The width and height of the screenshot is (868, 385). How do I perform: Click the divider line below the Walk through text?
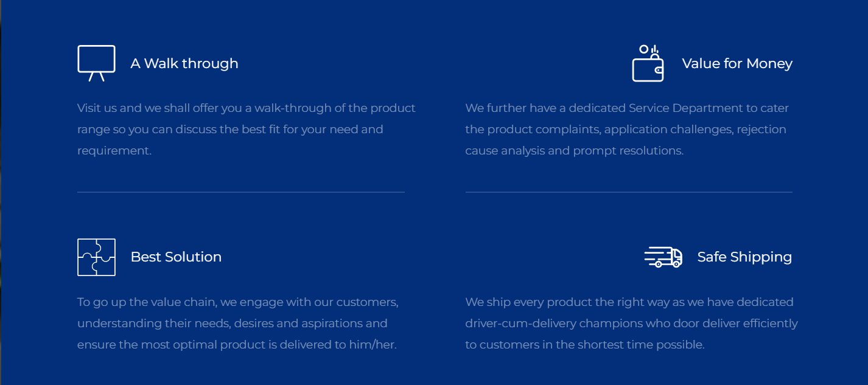(240, 192)
